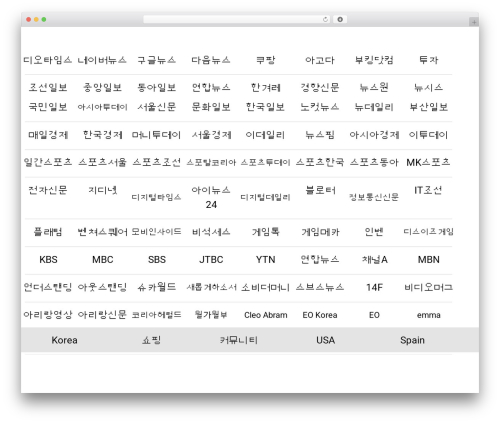Open the 이데일리 link
Image resolution: width=500 pixels, height=423 pixels.
(265, 135)
